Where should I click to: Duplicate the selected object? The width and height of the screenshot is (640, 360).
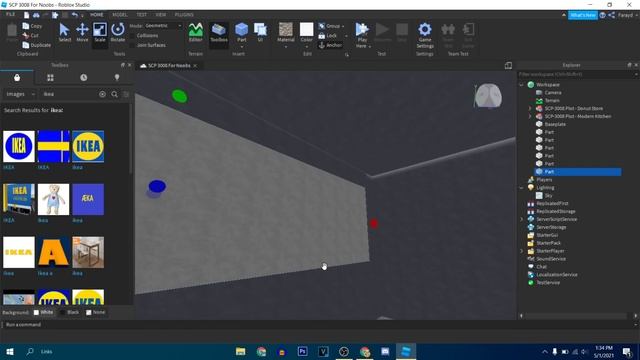click(x=37, y=45)
